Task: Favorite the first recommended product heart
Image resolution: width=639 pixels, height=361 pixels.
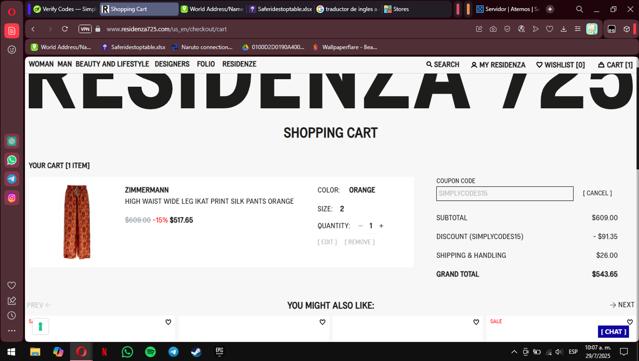Action: pos(168,322)
